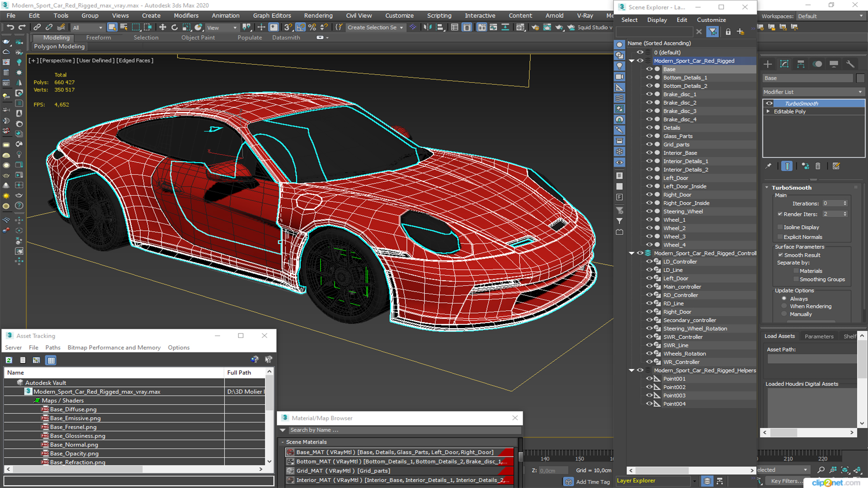Toggle TurboSmooth modifier eye icon
Screen dimensions: 868x488
pos(769,103)
